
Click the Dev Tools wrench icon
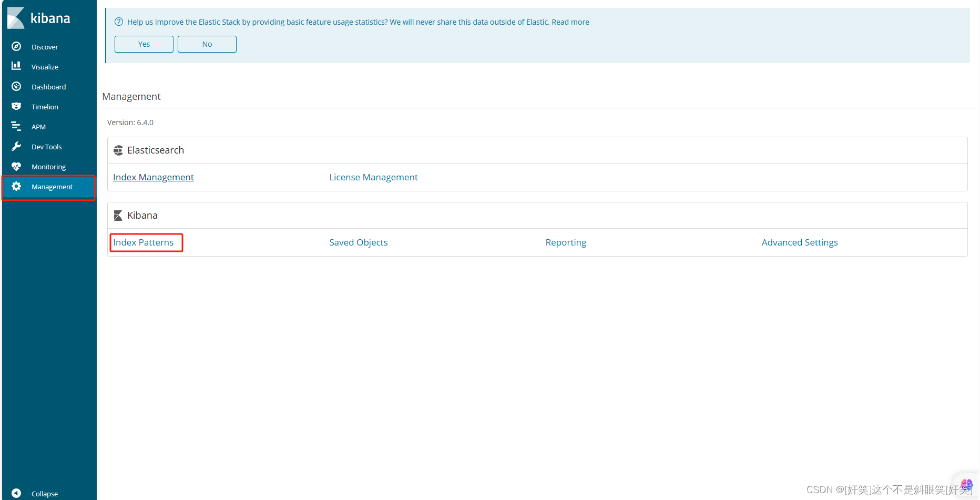pyautogui.click(x=16, y=146)
